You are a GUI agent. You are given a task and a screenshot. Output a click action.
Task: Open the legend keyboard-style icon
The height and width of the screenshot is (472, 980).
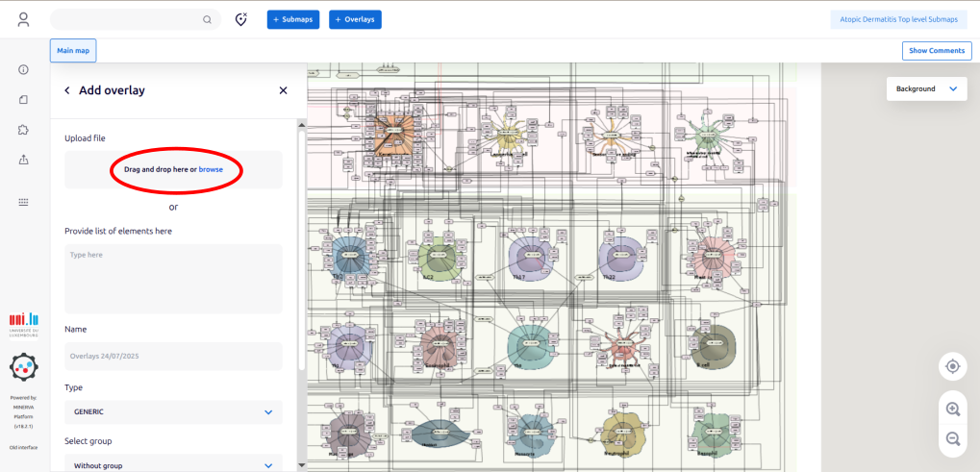click(23, 202)
